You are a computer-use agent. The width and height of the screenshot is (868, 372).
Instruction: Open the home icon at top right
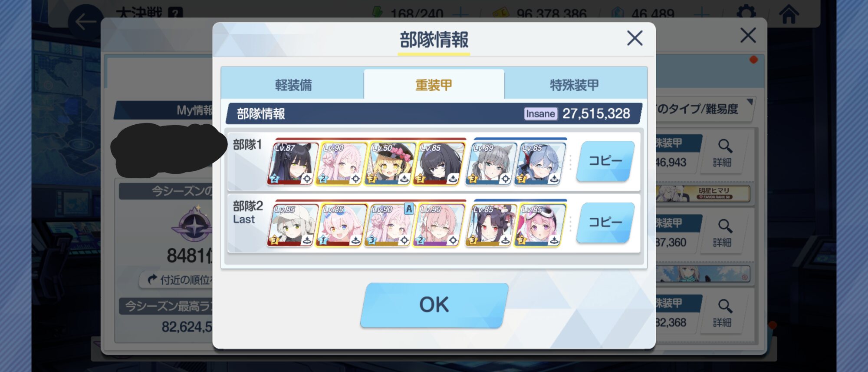click(x=789, y=14)
